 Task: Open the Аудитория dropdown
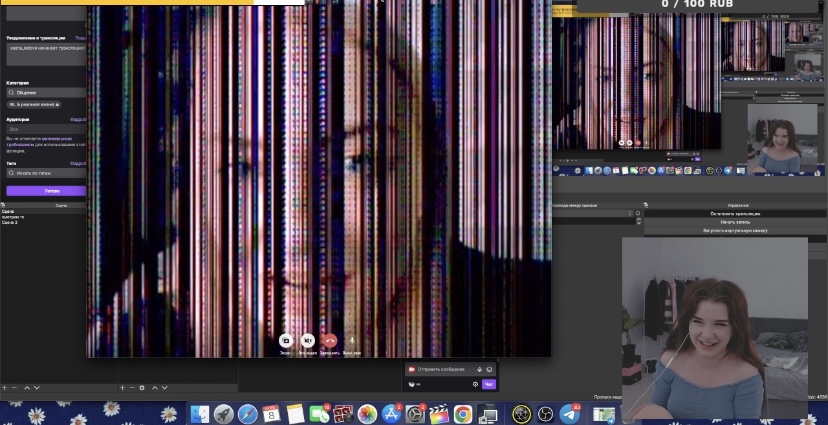(x=46, y=129)
